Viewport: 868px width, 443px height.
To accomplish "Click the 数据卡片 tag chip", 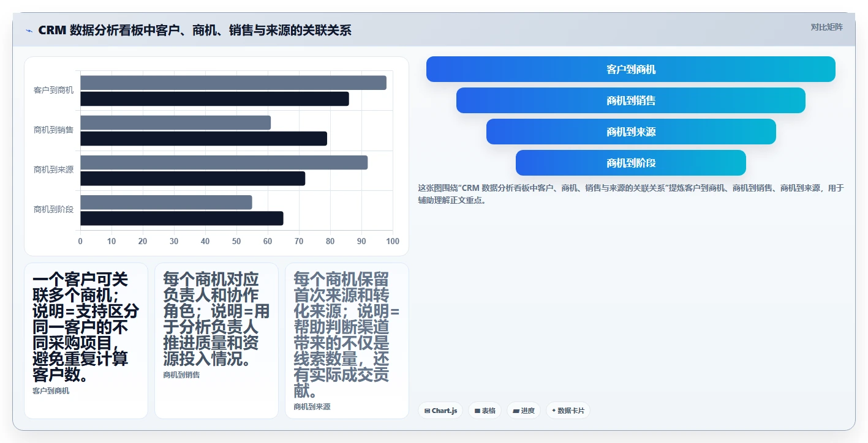I will tap(568, 411).
